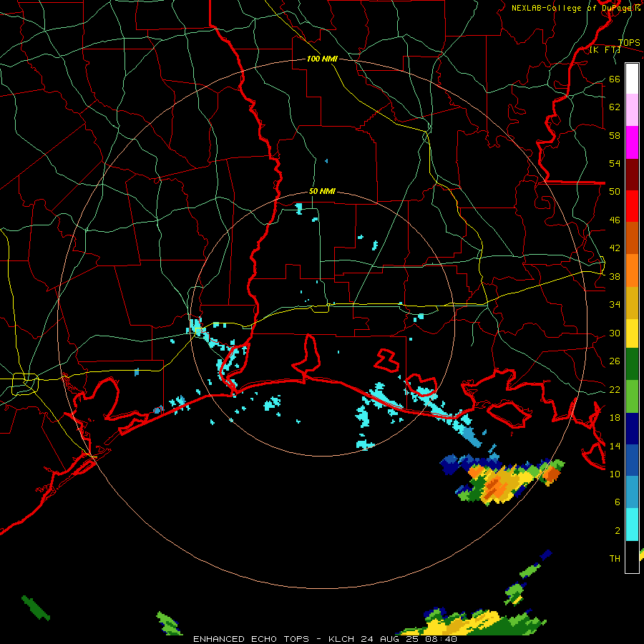The width and height of the screenshot is (644, 644).
Task: Pick the dark green legend swatch
Action: click(x=632, y=364)
